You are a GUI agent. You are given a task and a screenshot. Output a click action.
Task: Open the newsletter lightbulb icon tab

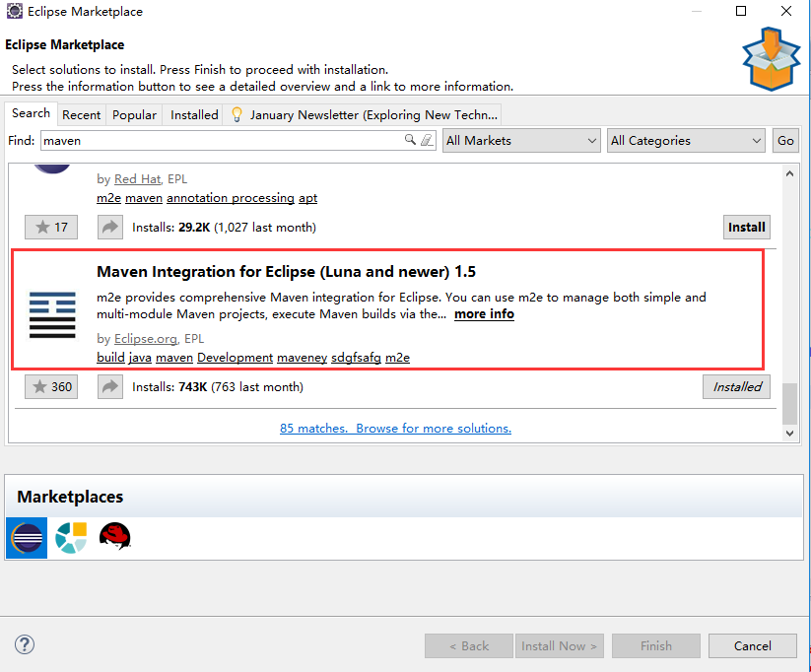237,114
